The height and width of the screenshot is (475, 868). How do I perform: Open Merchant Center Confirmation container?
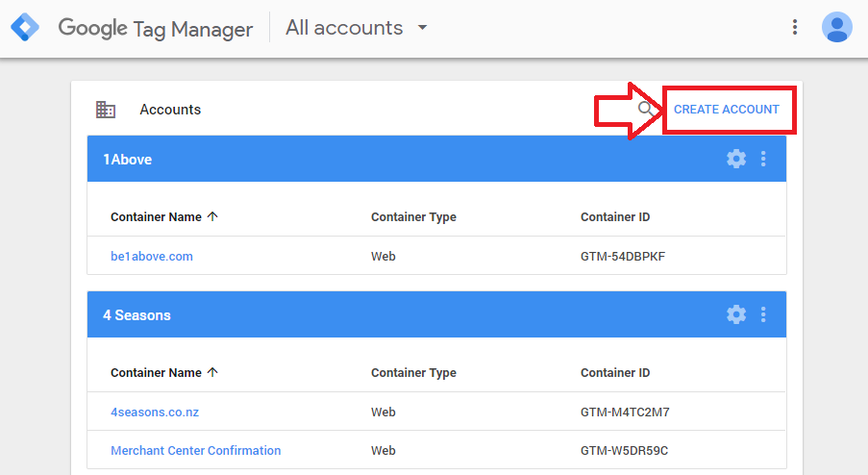pyautogui.click(x=195, y=451)
